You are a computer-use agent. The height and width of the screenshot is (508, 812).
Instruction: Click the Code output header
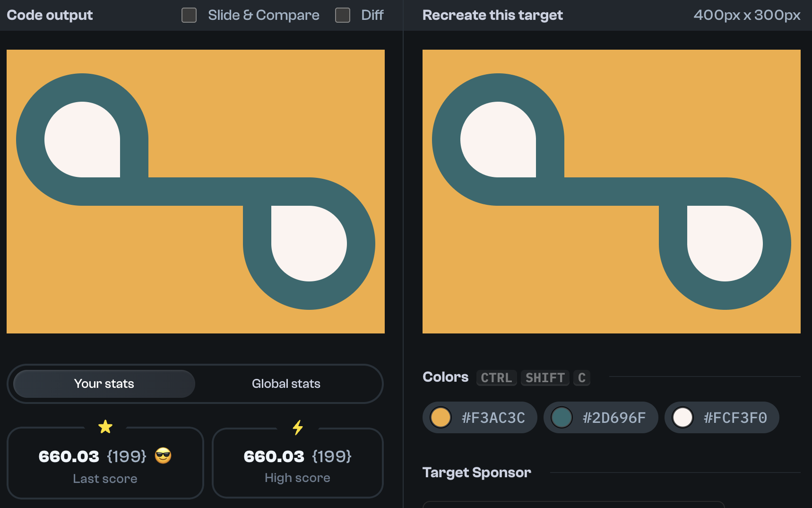[x=49, y=15]
